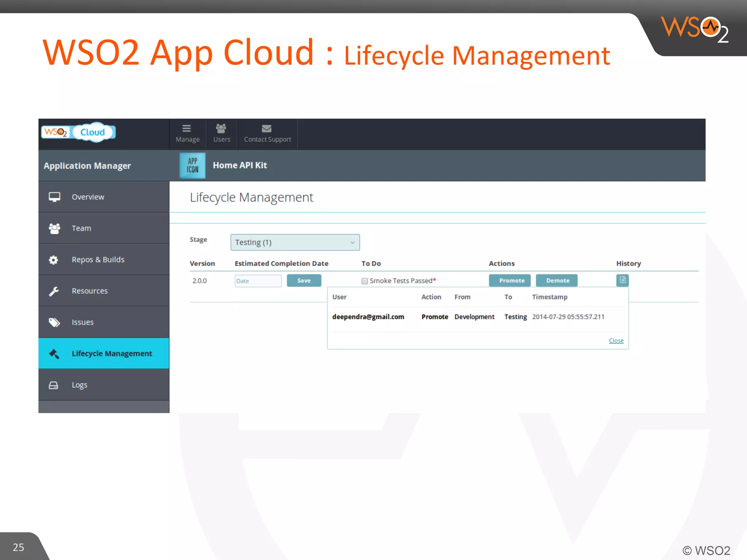The height and width of the screenshot is (560, 747).
Task: Click the Contact Support label
Action: (x=268, y=139)
